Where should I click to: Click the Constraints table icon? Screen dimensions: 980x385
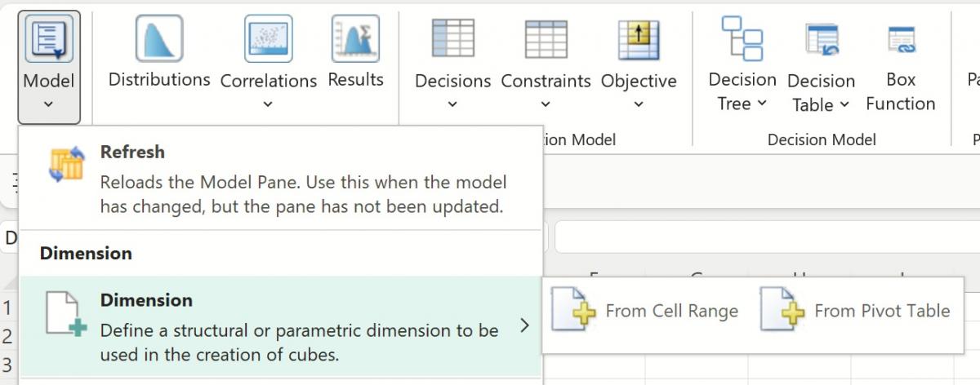[x=546, y=39]
